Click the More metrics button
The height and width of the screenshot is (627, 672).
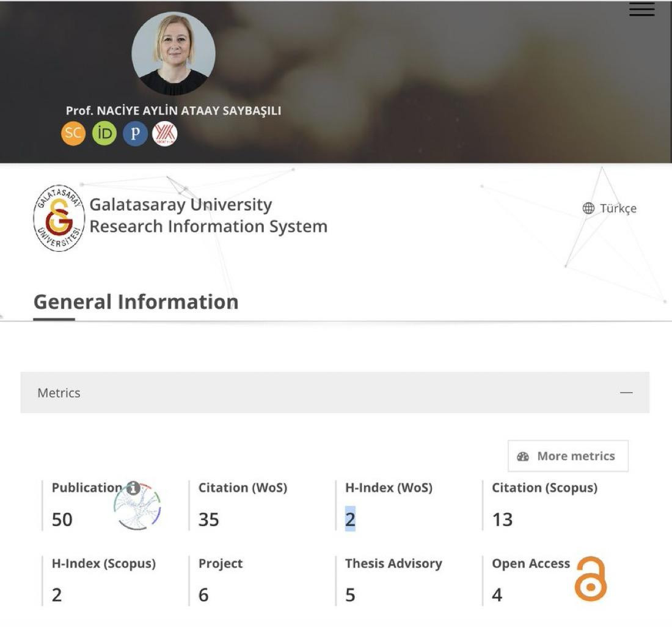pos(568,456)
